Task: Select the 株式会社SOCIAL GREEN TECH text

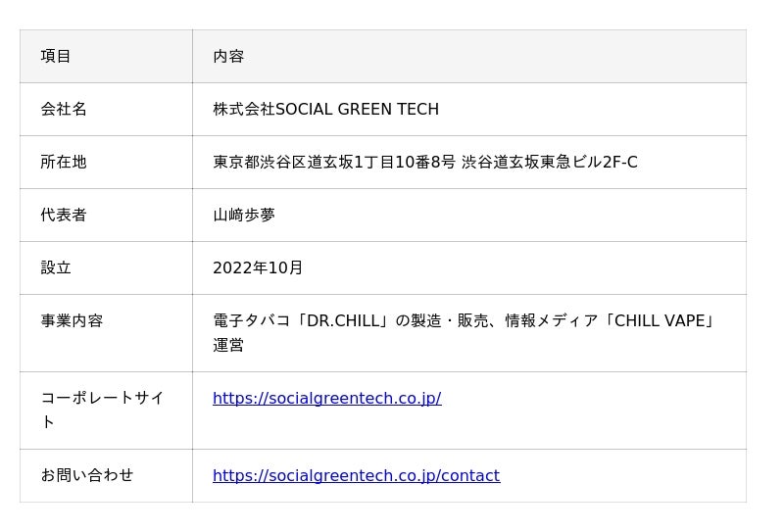Action: click(326, 109)
